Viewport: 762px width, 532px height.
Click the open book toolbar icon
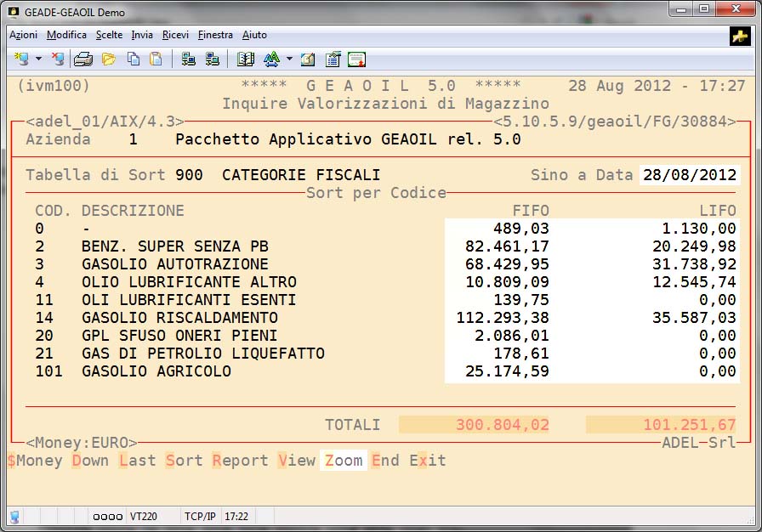[x=246, y=59]
